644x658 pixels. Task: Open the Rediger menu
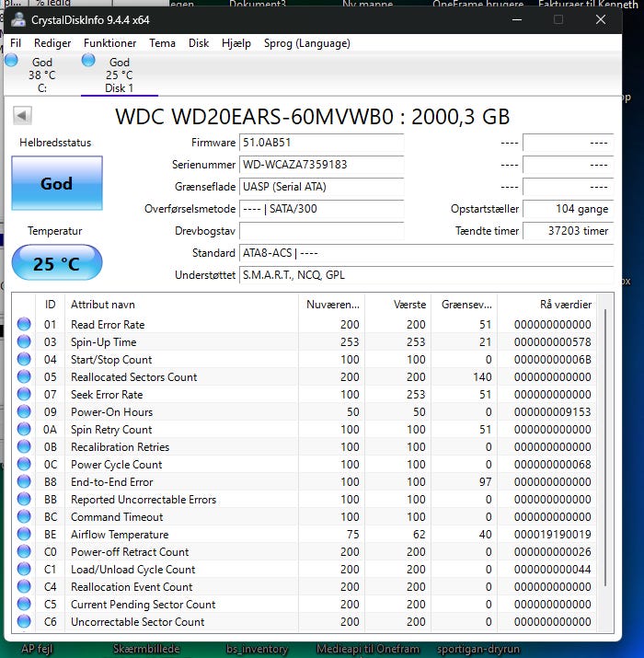click(52, 43)
